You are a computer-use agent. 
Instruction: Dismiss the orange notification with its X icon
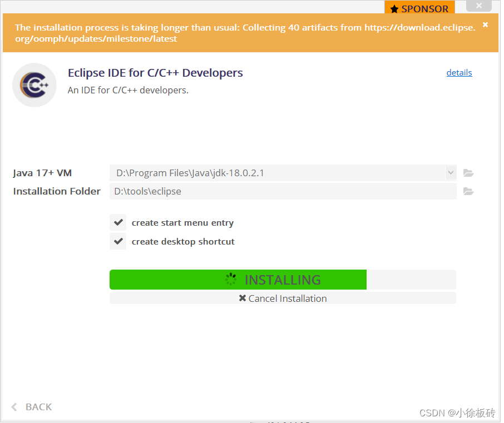(x=485, y=24)
